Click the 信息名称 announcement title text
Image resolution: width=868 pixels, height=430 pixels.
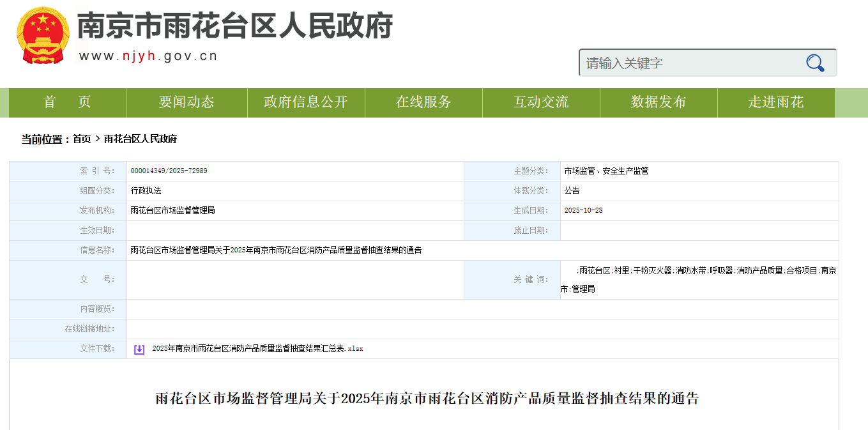click(x=276, y=250)
